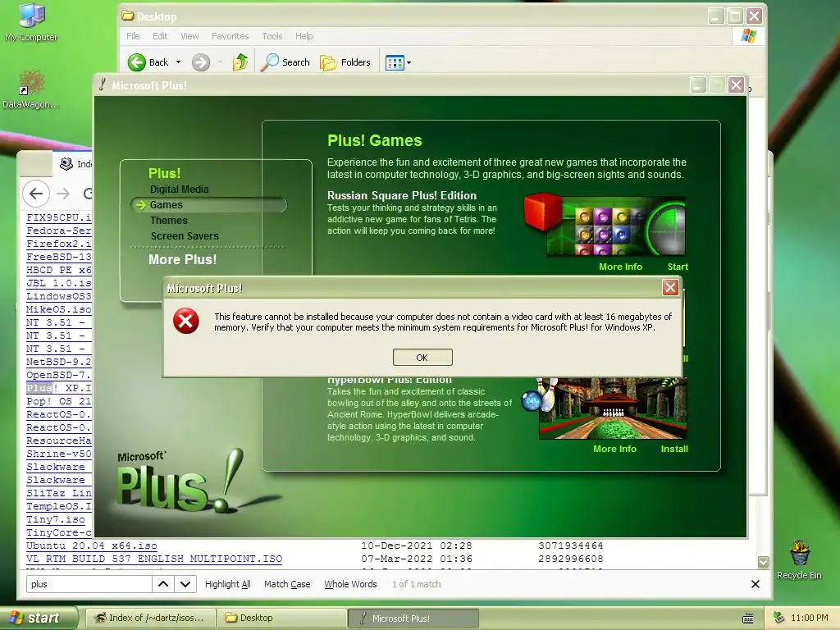This screenshot has width=840, height=630.
Task: Click the Russian Square game thumbnail
Action: (x=605, y=226)
